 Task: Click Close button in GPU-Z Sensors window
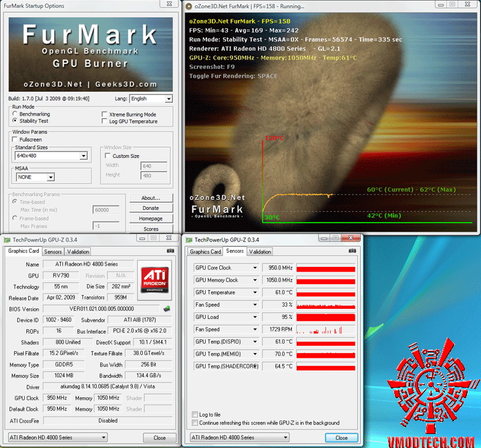[341, 437]
